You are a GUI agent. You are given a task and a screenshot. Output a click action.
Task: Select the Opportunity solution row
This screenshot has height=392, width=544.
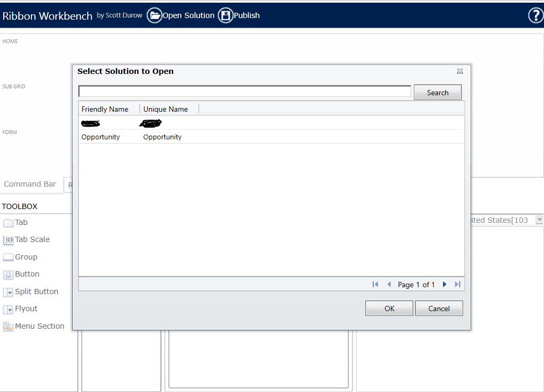[101, 137]
